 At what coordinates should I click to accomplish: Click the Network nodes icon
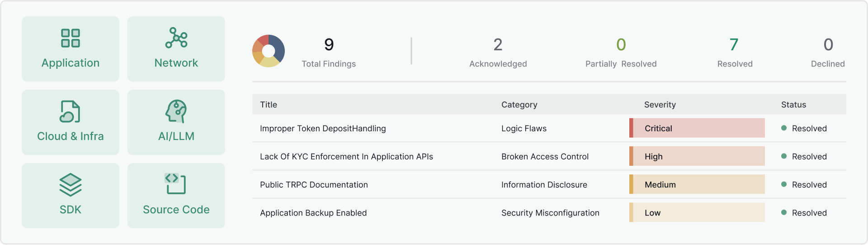[x=176, y=38]
